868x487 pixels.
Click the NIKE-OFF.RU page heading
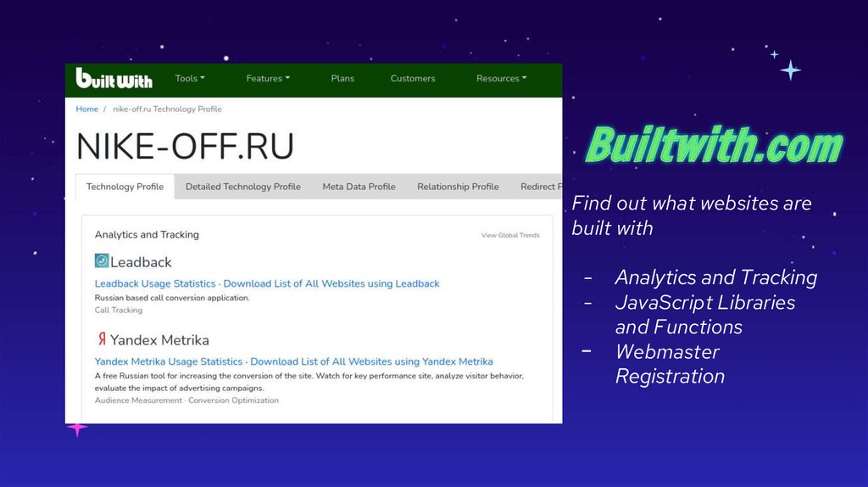click(x=185, y=146)
